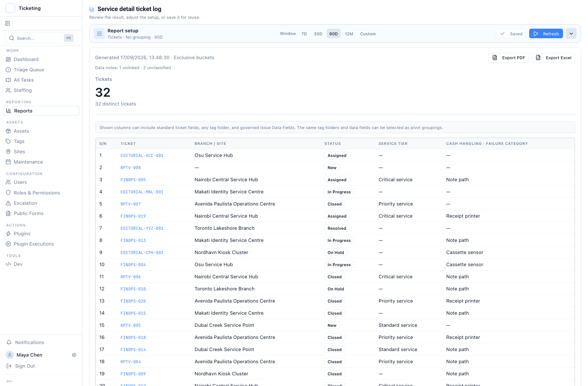Choose the Custom window option

368,34
